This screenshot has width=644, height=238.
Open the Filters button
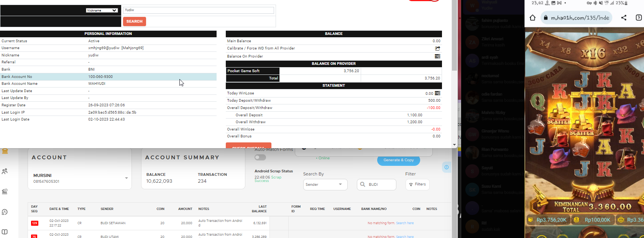[x=417, y=185]
